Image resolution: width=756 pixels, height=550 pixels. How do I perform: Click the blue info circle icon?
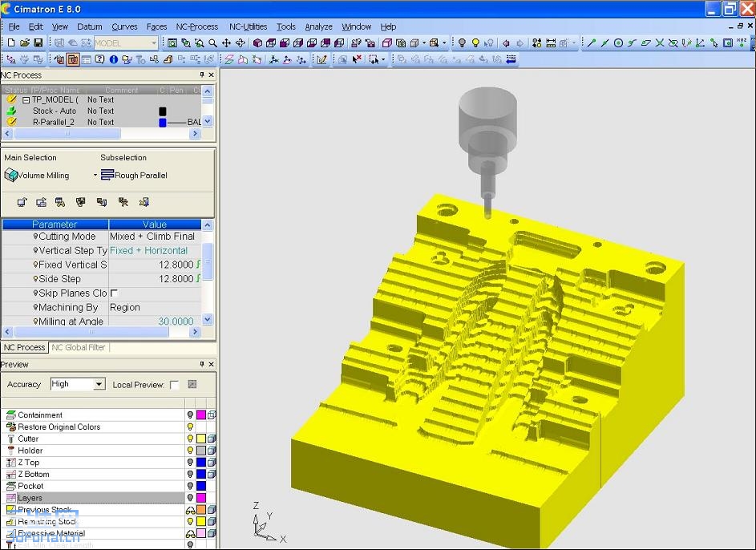tap(113, 59)
